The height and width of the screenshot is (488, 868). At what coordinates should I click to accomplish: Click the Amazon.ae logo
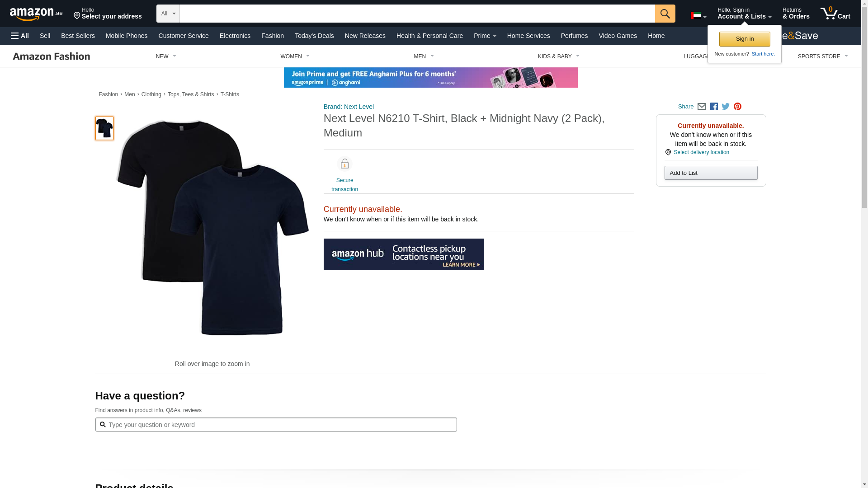(36, 14)
